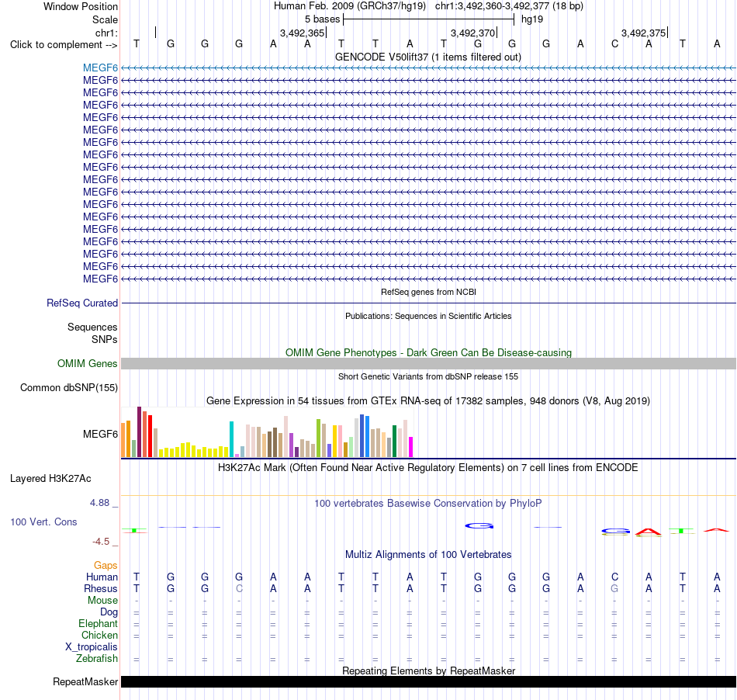Click the black RepeatMasker item bar
The image size is (737, 700).
tap(428, 681)
